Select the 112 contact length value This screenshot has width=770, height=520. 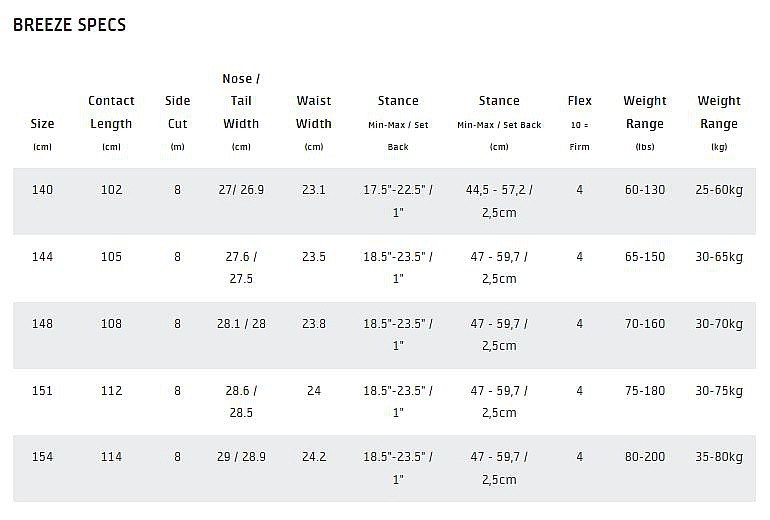111,390
